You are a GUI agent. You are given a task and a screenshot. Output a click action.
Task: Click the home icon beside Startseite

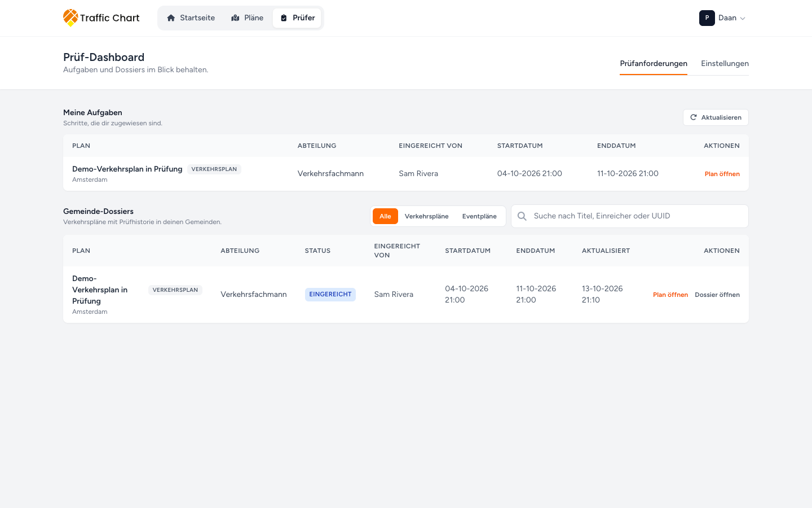[x=171, y=18]
